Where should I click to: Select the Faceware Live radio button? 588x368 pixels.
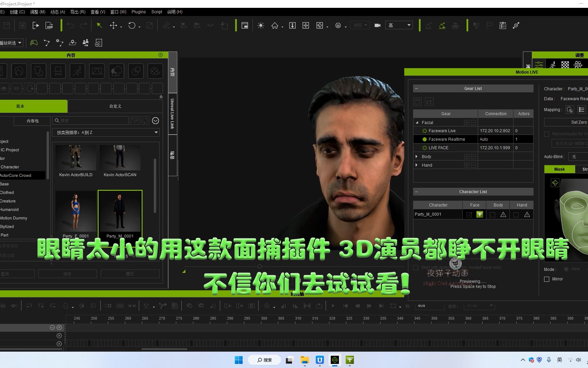[425, 131]
